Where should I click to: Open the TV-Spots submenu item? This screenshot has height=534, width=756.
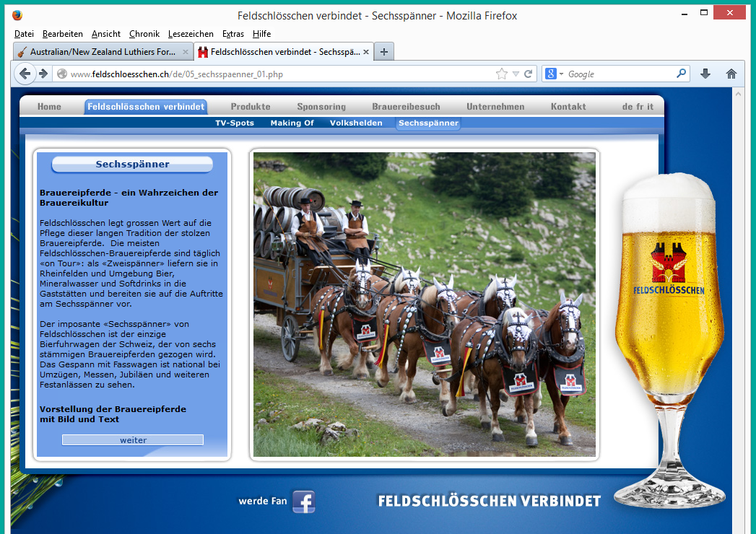[235, 123]
